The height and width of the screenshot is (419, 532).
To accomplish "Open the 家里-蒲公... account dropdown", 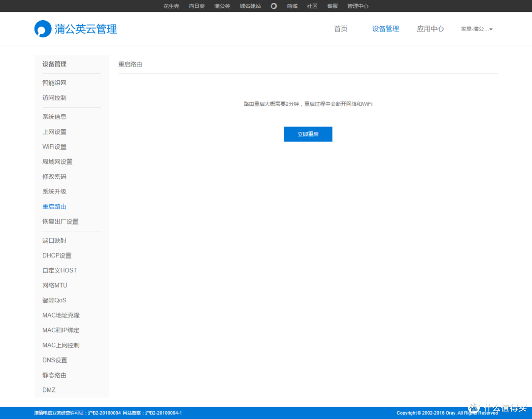I will [477, 29].
